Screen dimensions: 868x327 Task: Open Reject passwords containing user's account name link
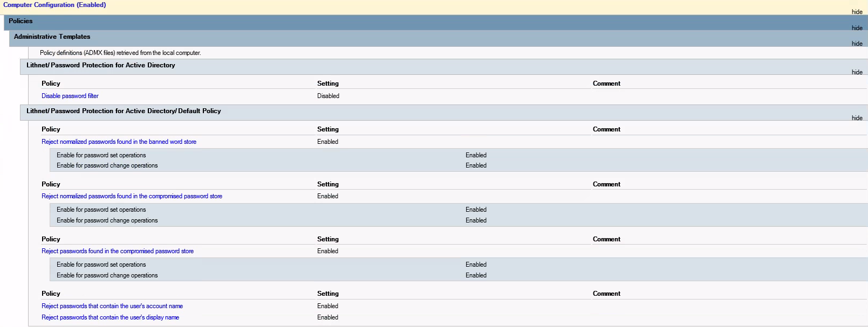coord(112,306)
